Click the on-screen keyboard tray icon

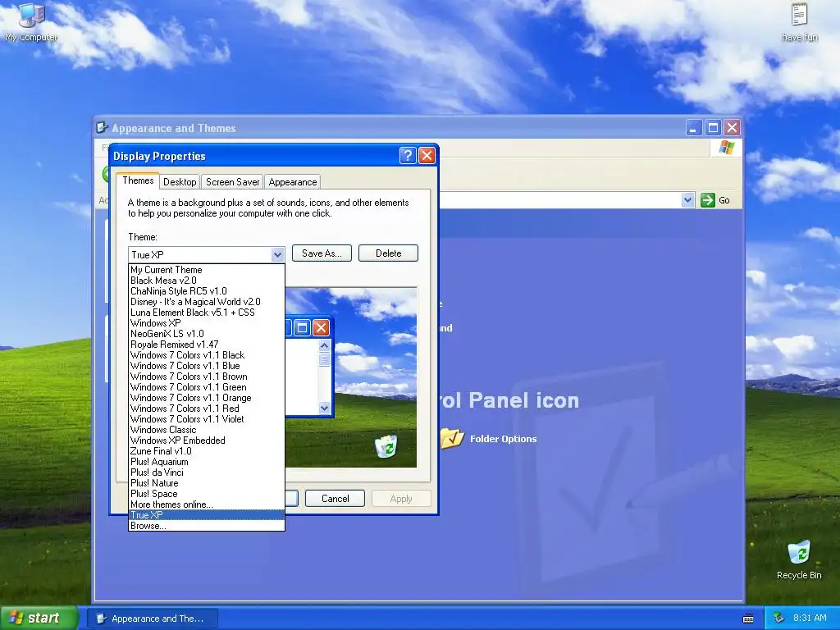click(748, 619)
